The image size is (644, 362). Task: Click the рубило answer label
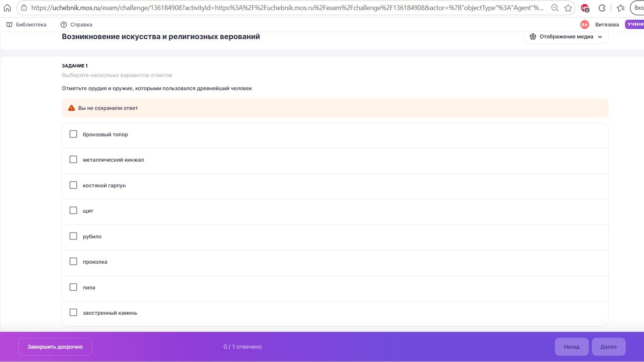pyautogui.click(x=92, y=236)
